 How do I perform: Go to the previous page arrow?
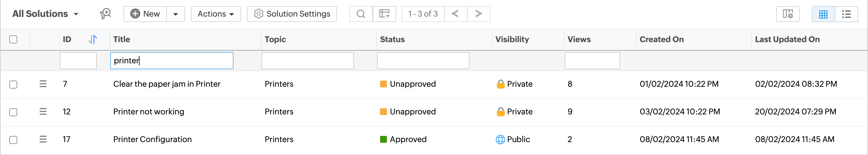pyautogui.click(x=455, y=14)
